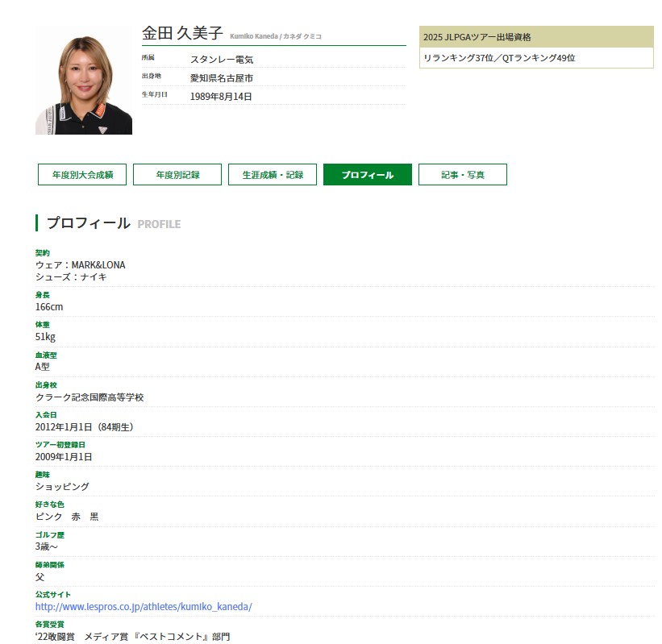662x644 pixels.
Task: Click the 入会日 field label
Action: click(46, 415)
